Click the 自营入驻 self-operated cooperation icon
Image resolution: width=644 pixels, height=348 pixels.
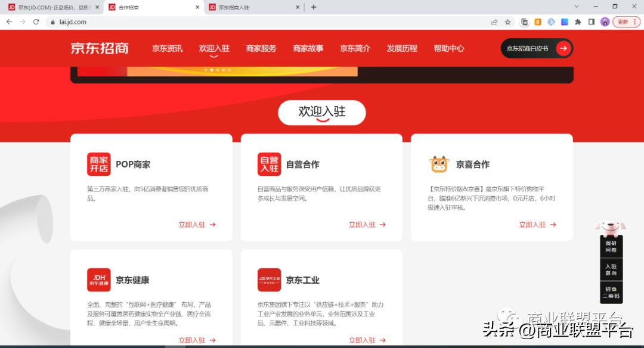click(x=269, y=164)
